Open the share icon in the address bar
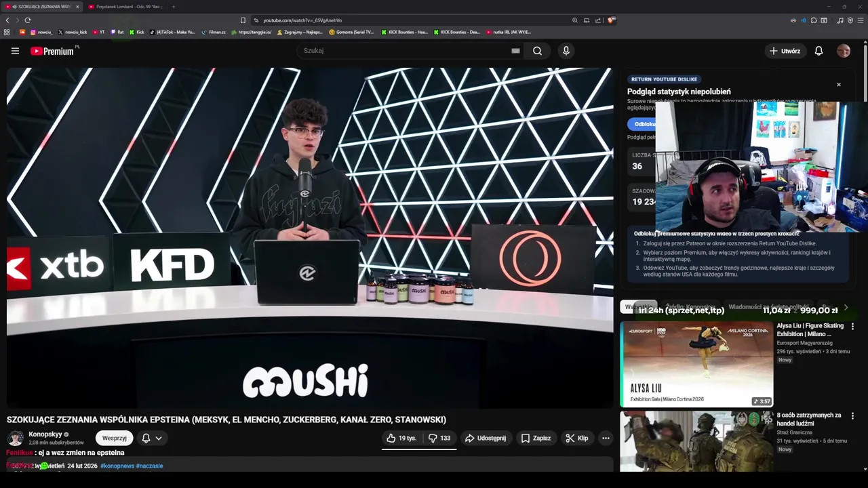Screen dimensions: 868x488 pos(598,20)
